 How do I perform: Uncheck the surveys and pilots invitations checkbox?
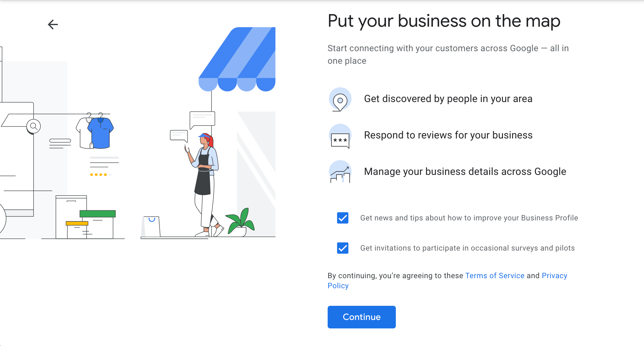(343, 248)
